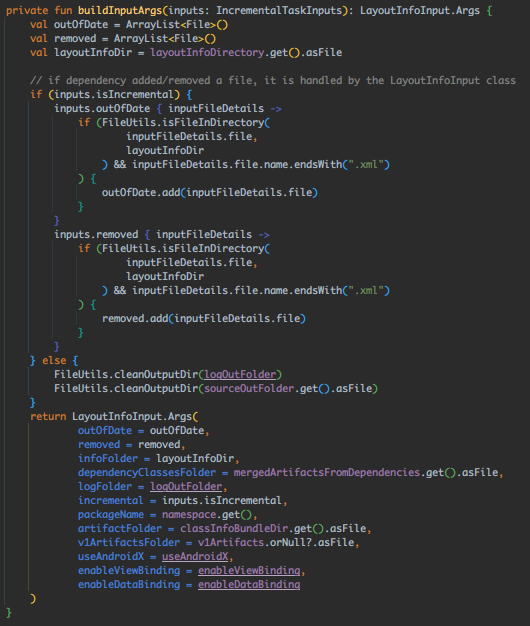Click the underlined enableDataBinding value

[x=249, y=584]
